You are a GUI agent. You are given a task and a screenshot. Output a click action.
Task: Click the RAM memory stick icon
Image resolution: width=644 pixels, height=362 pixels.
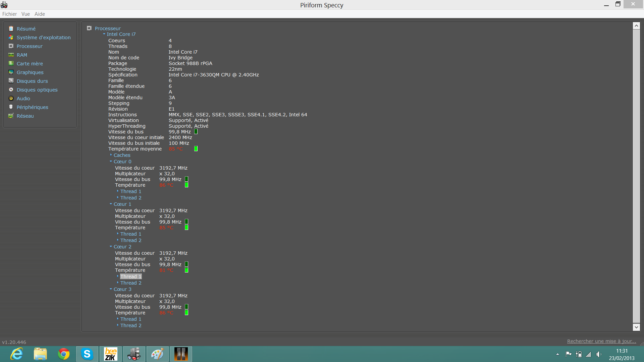11,55
